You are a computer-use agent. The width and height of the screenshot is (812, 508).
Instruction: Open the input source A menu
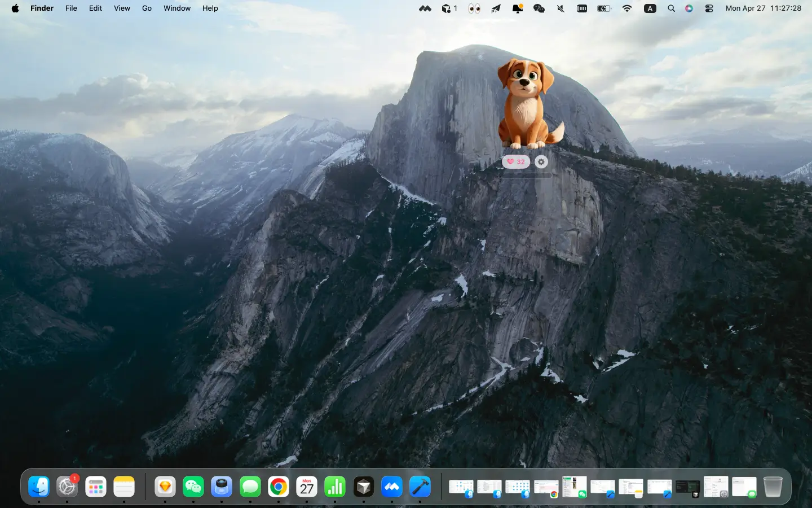point(650,8)
